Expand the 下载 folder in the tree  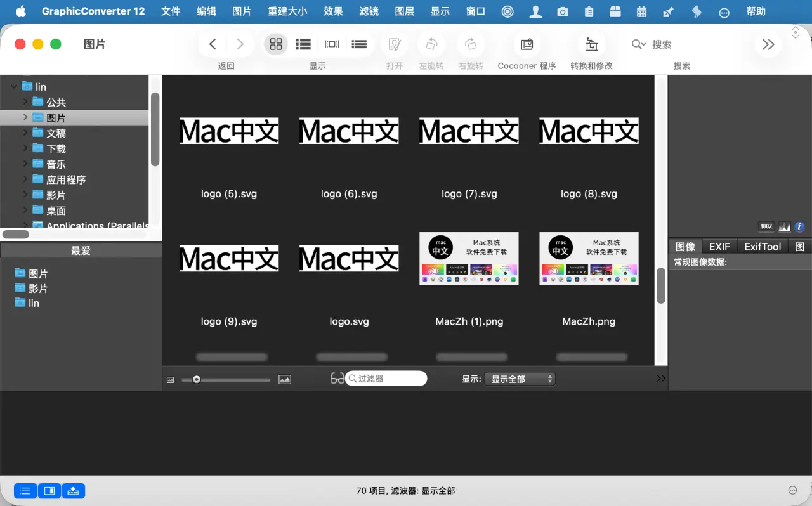(25, 148)
